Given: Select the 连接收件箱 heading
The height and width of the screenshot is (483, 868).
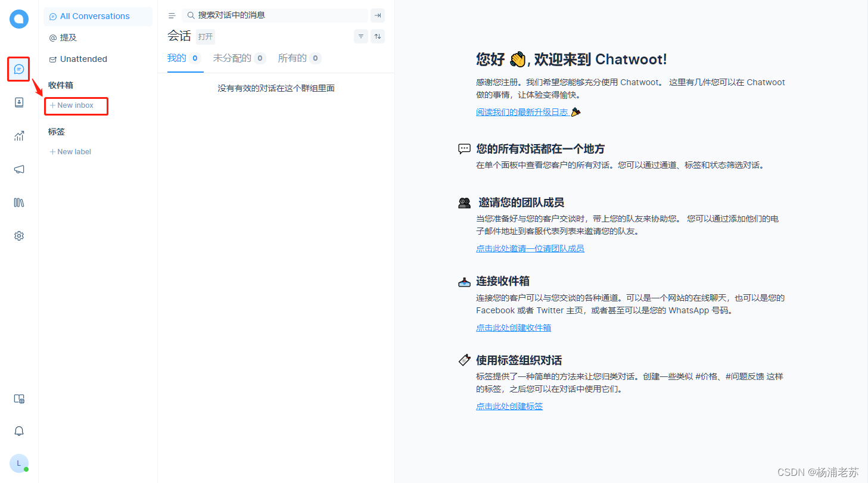Looking at the screenshot, I should [x=503, y=281].
